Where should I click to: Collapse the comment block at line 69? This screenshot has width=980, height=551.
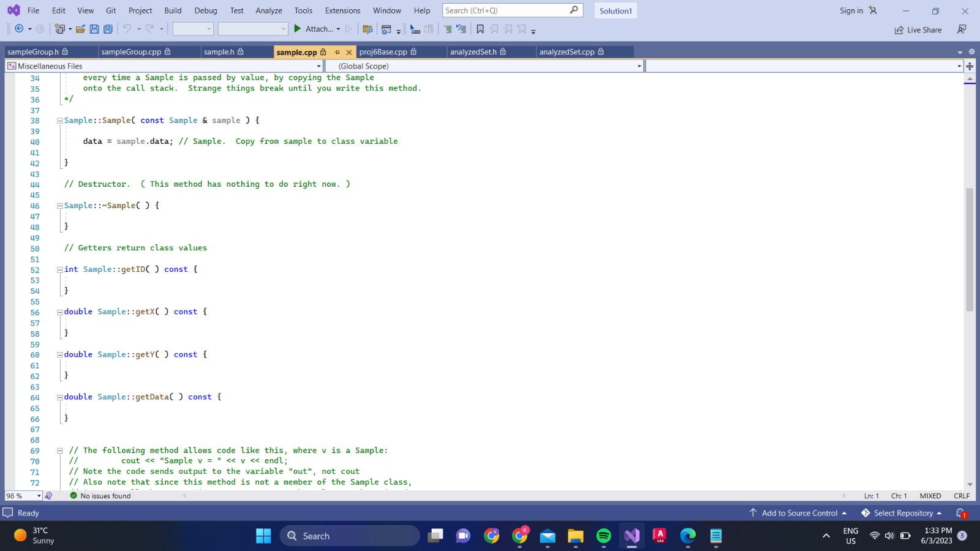click(x=59, y=450)
